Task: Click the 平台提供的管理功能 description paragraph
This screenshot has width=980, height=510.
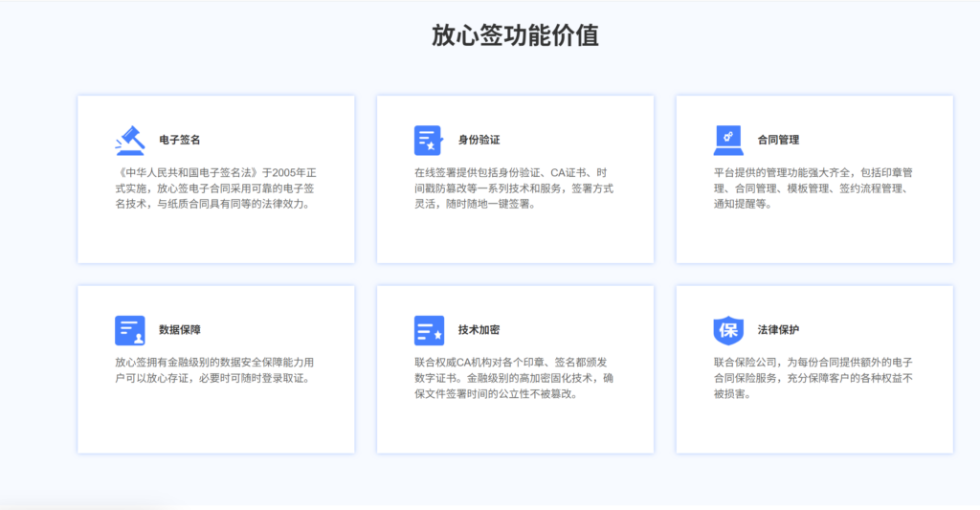Action: tap(813, 188)
